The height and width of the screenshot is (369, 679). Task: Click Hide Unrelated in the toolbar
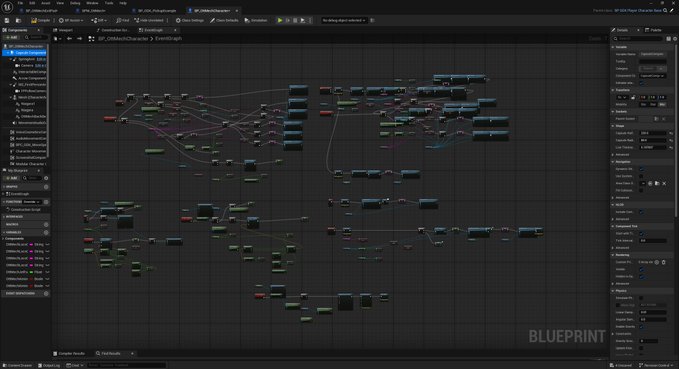[149, 20]
